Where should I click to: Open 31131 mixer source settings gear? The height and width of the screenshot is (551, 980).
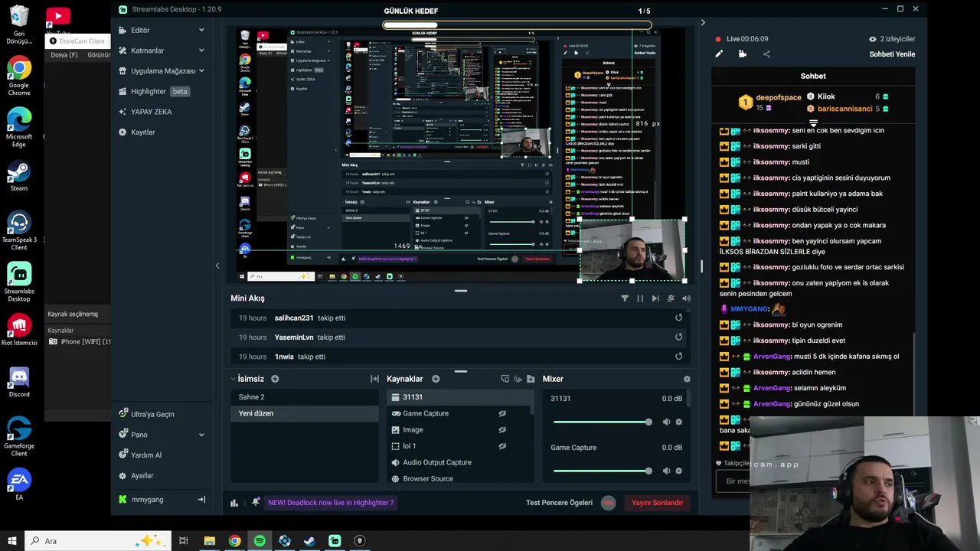point(678,422)
